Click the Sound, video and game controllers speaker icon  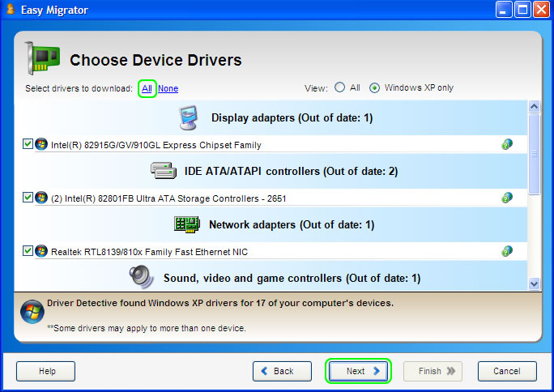point(141,278)
